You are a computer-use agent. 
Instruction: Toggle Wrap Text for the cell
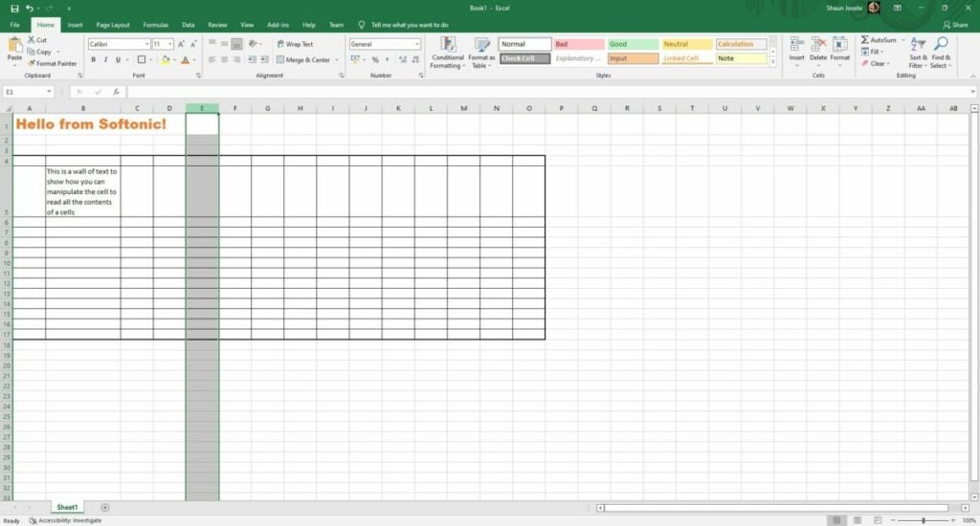[x=295, y=44]
